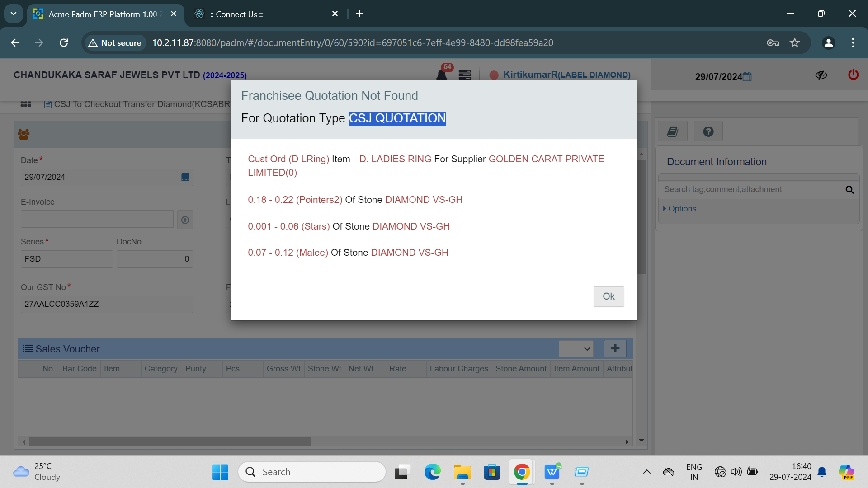
Task: Click the vertical scrollbar down arrow
Action: tap(642, 441)
